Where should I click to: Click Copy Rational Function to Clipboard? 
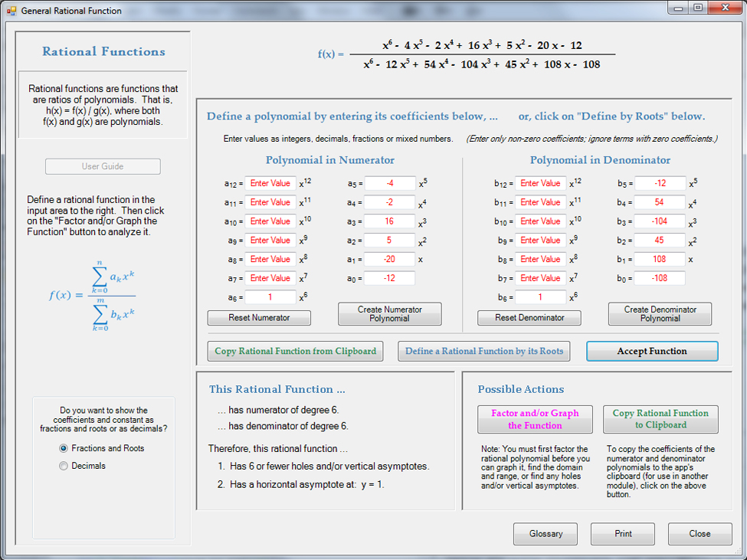coord(660,419)
